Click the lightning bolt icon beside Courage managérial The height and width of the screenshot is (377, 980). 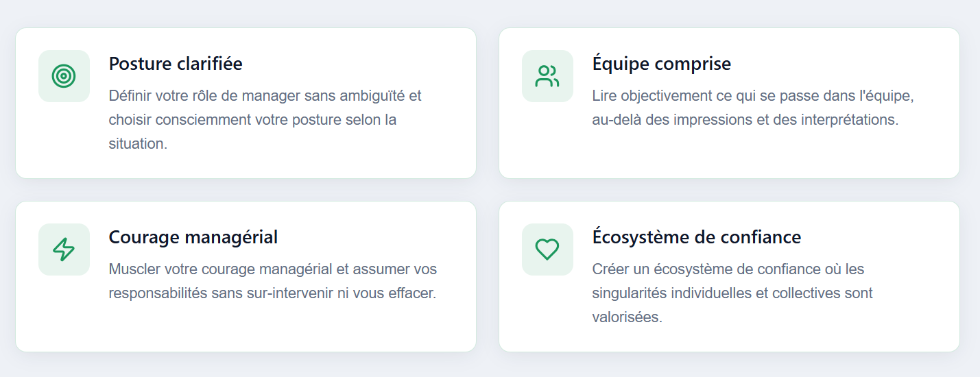point(64,250)
